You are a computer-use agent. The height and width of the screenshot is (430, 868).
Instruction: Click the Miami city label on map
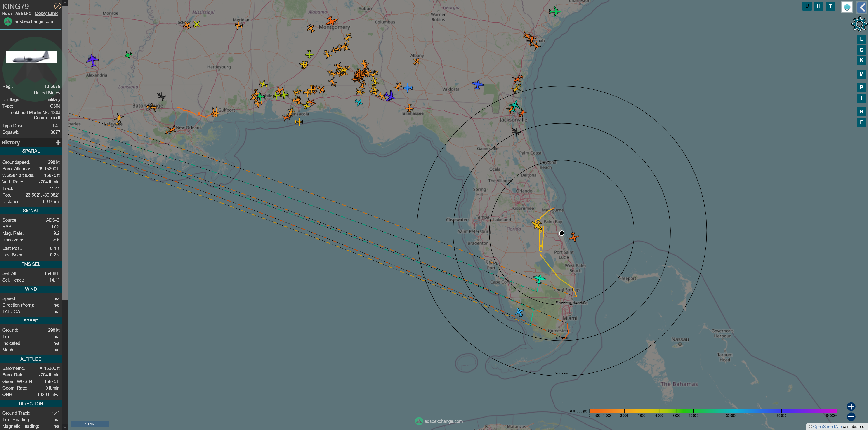(x=570, y=318)
